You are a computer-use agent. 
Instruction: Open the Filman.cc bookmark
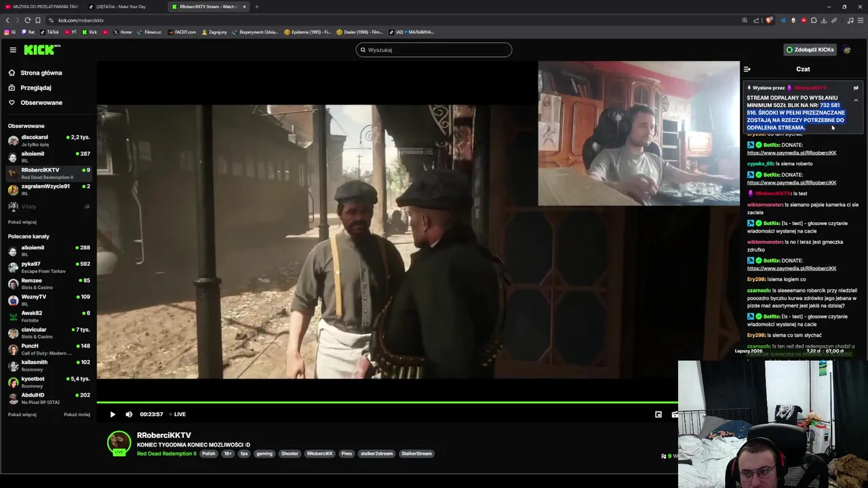coord(149,32)
